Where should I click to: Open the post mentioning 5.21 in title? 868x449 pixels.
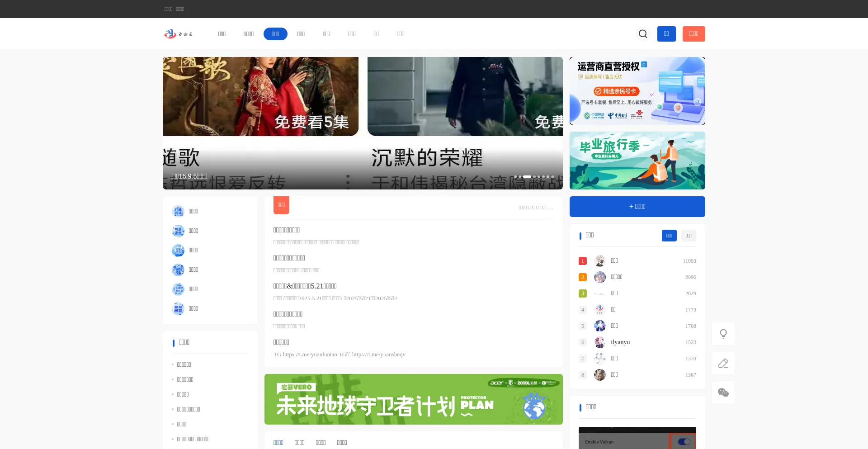click(x=305, y=286)
